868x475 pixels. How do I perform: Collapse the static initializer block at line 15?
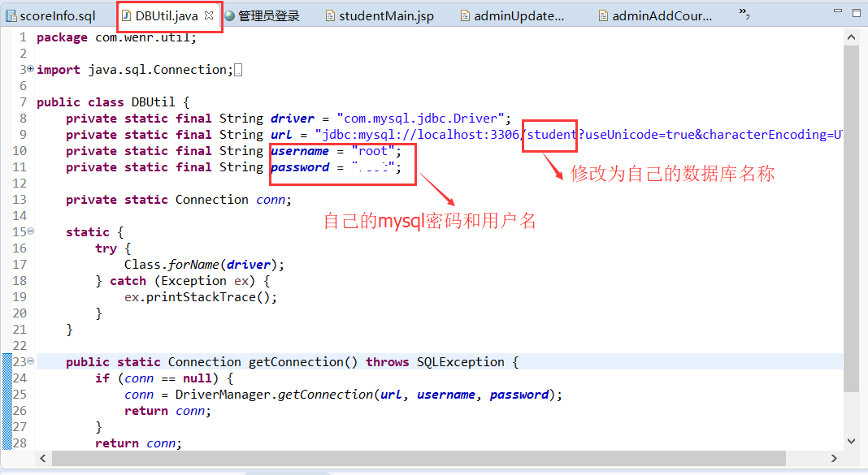coord(30,231)
